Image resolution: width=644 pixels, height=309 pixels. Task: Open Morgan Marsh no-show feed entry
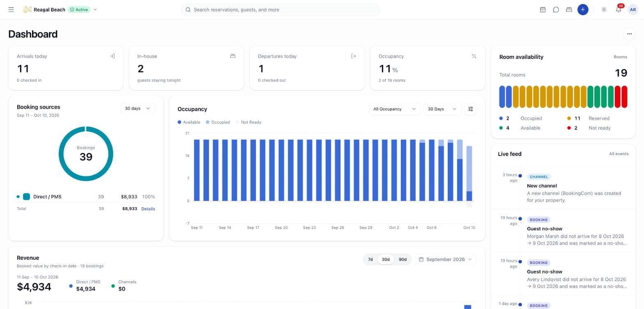[x=563, y=231]
